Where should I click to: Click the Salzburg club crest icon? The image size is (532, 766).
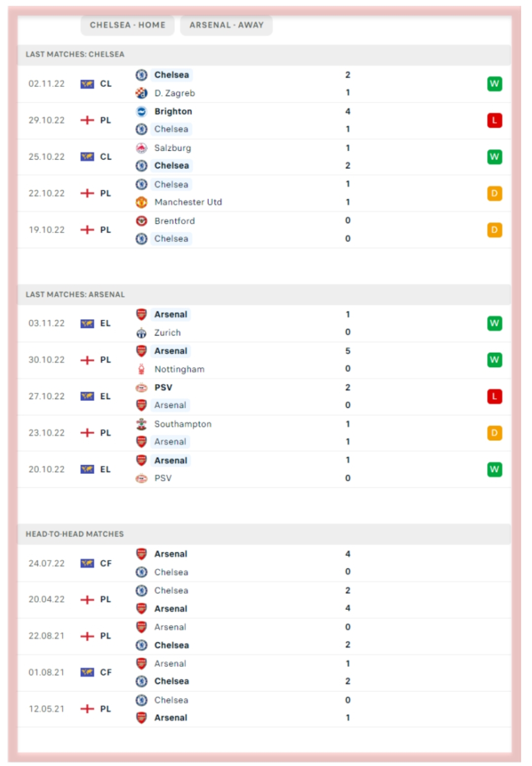click(x=141, y=148)
